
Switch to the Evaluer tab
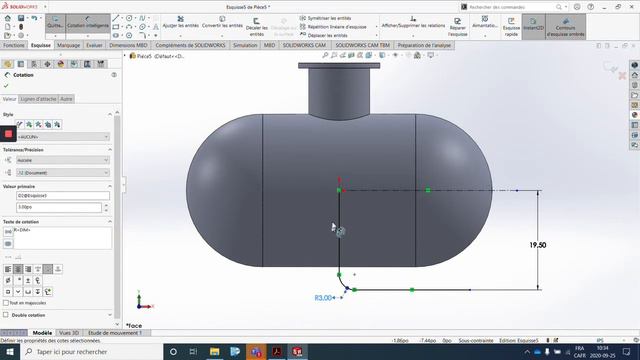94,45
